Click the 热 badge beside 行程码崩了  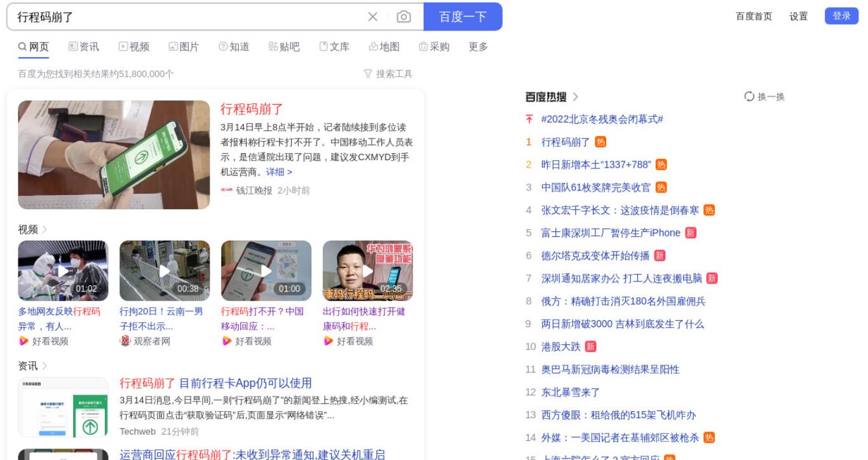click(x=600, y=142)
